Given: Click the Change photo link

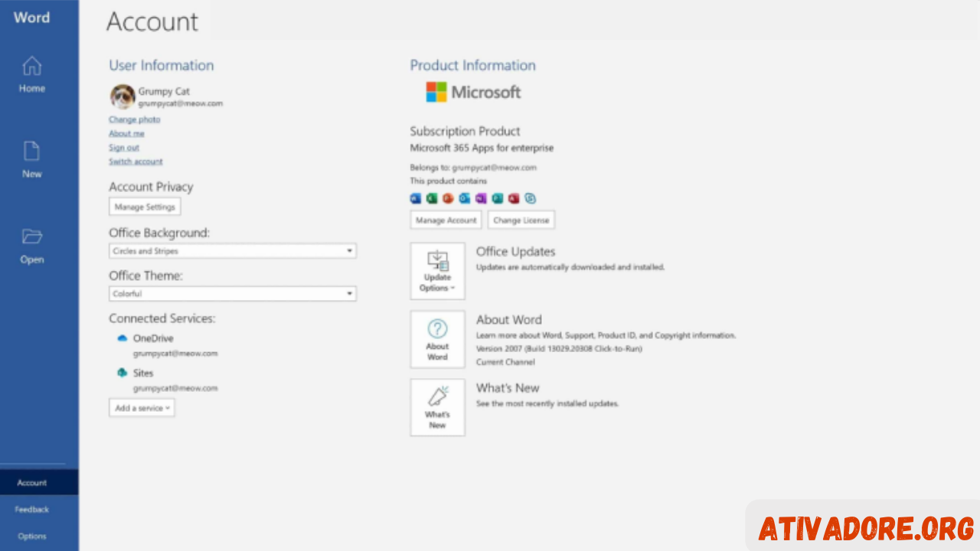Looking at the screenshot, I should 135,119.
